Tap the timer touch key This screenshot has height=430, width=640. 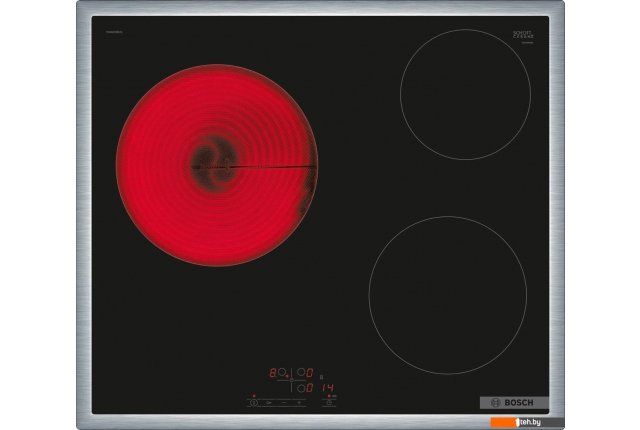[327, 402]
